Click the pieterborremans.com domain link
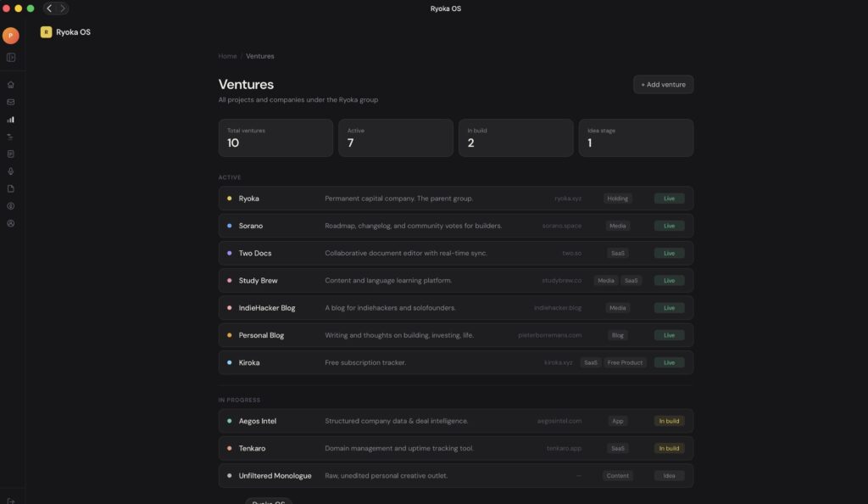The image size is (868, 504). click(549, 335)
